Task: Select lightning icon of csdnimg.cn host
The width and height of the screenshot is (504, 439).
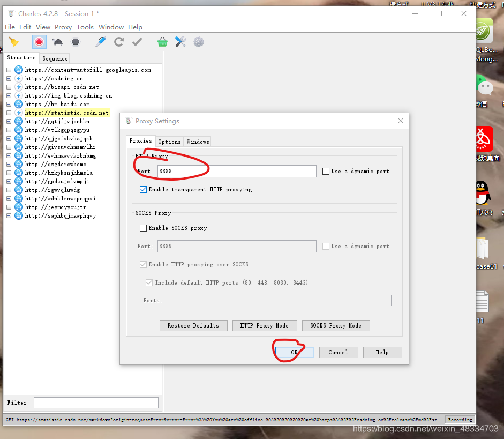Action: click(x=19, y=78)
